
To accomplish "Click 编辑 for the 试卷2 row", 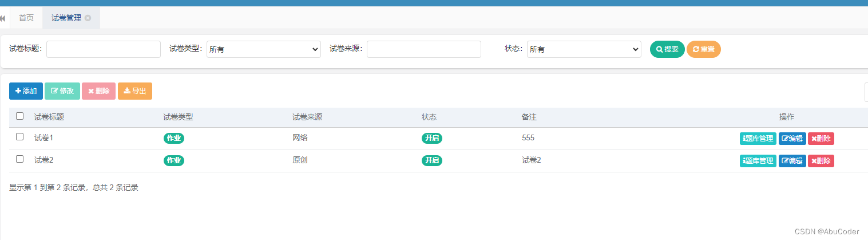I will pos(792,161).
